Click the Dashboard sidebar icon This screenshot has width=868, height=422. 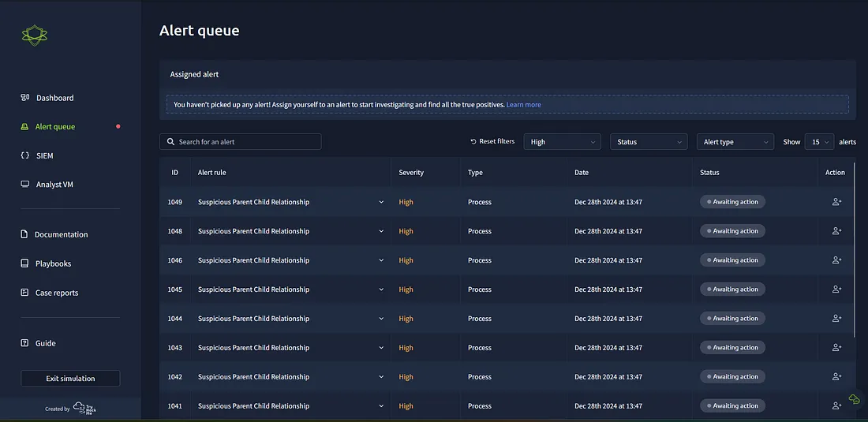(x=25, y=98)
